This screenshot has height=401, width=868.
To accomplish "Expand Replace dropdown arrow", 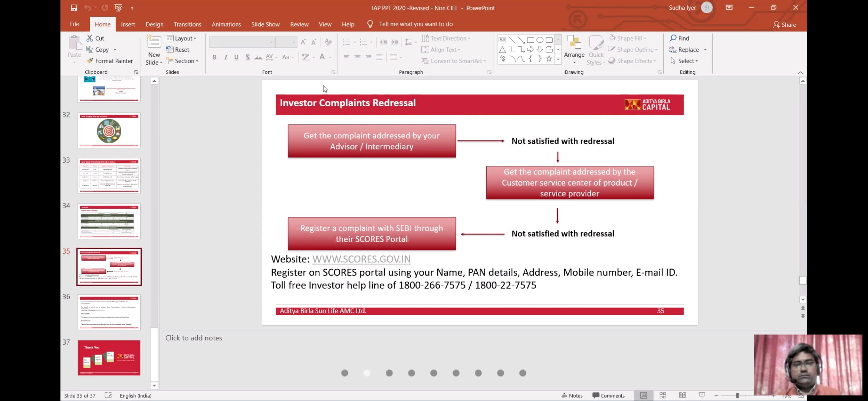I will point(705,50).
